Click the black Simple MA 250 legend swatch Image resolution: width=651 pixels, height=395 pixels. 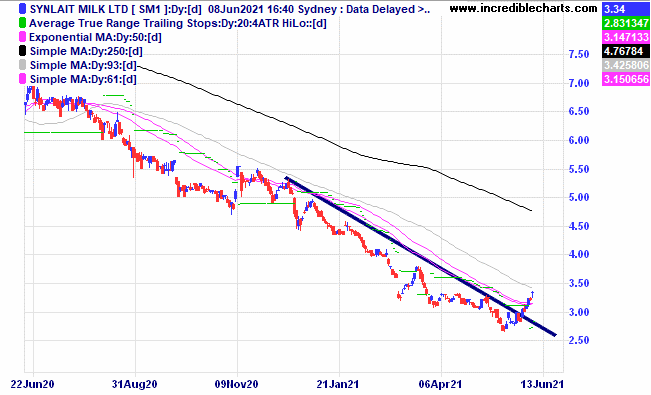[x=22, y=51]
